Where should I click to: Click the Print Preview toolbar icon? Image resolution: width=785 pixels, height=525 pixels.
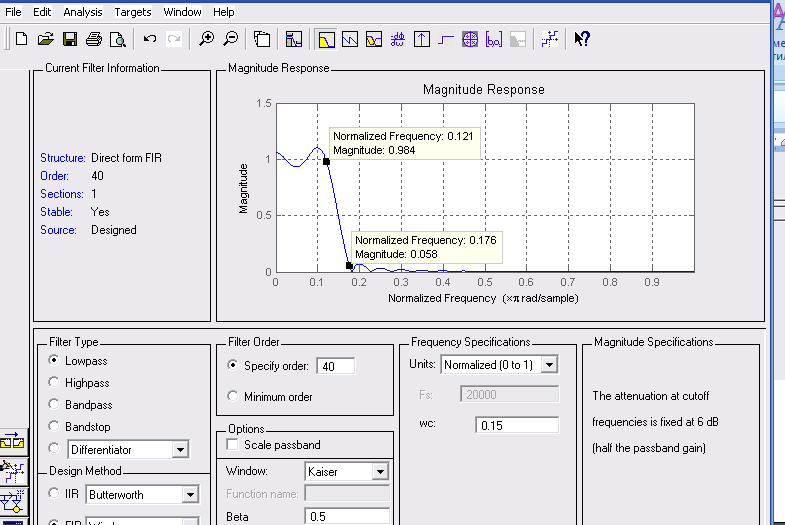[118, 39]
